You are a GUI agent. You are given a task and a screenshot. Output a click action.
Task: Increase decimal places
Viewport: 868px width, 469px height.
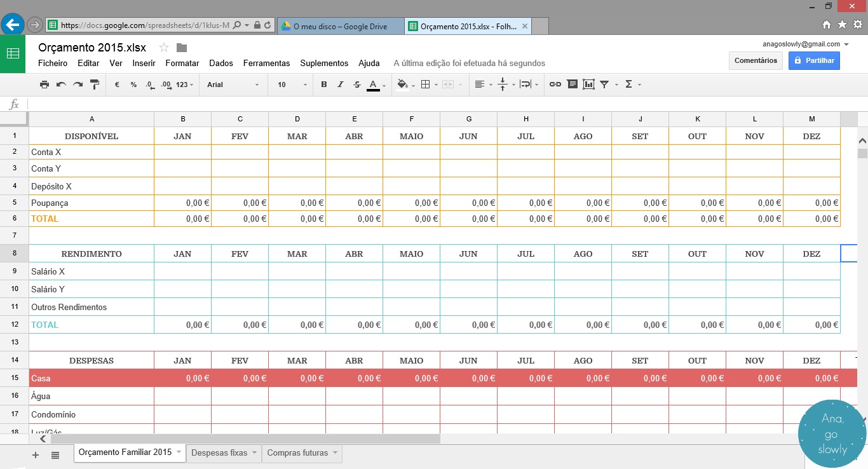tap(166, 85)
